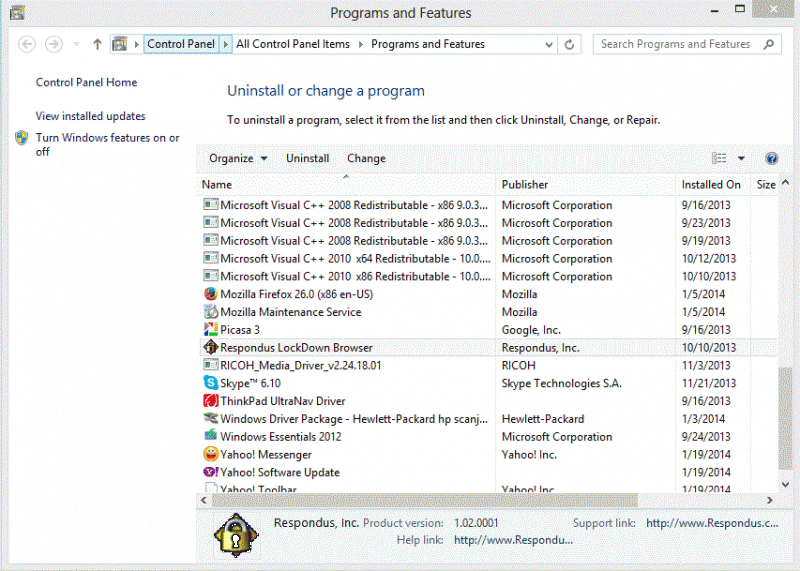The width and height of the screenshot is (800, 571).
Task: Click the Mozilla Maintenance Service icon
Action: (210, 312)
